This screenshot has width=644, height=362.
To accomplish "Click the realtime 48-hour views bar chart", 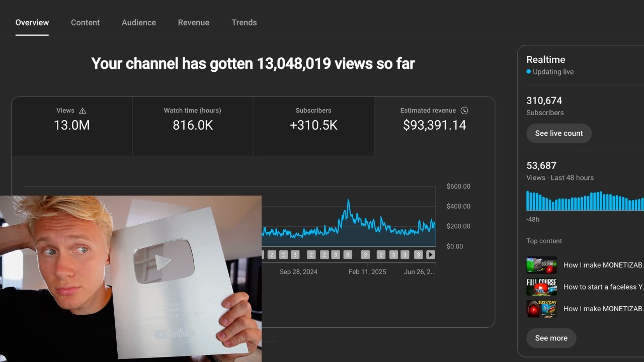I will [585, 201].
